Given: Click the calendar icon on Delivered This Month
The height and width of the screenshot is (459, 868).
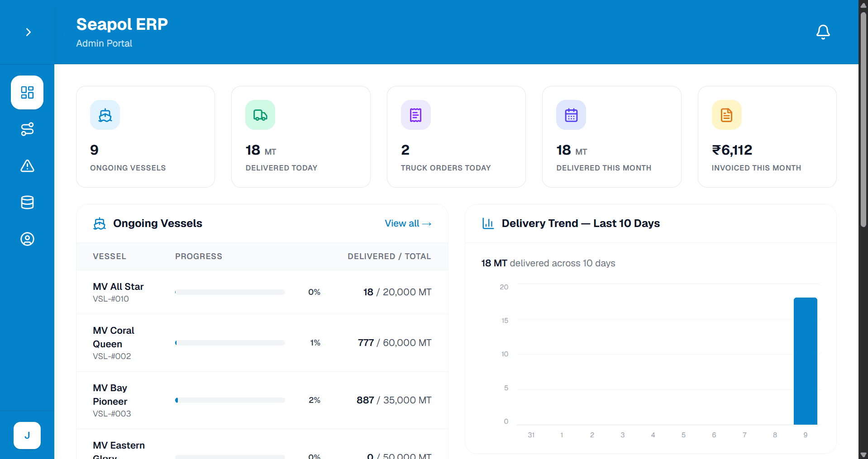Looking at the screenshot, I should 571,115.
